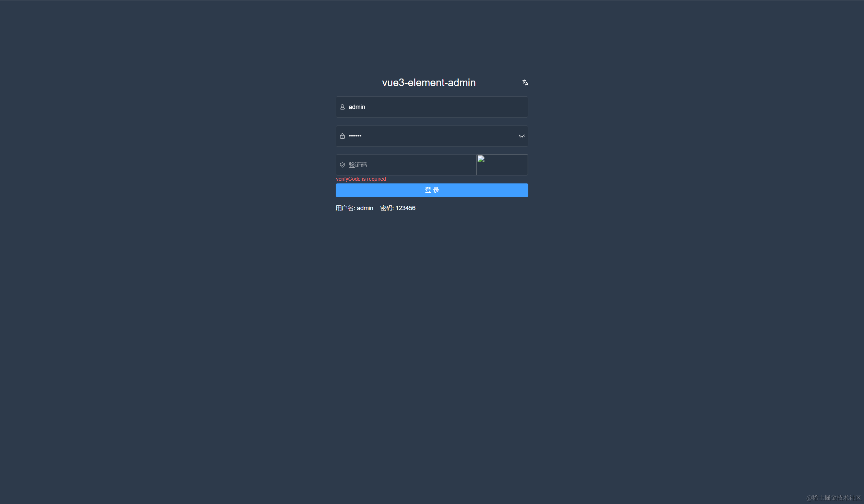The image size is (864, 504).
Task: Click the 密码: 123456 hint text
Action: [x=398, y=208]
